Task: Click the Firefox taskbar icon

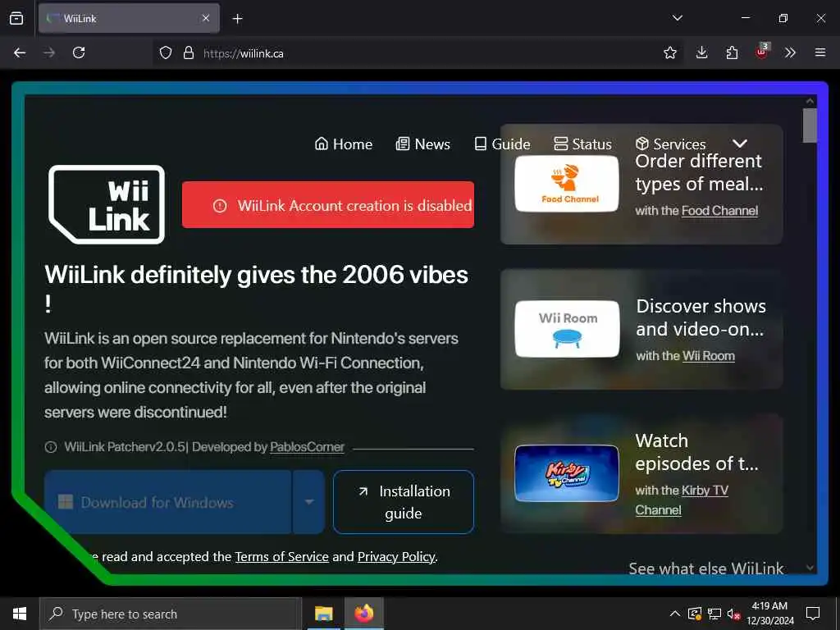Action: [363, 614]
